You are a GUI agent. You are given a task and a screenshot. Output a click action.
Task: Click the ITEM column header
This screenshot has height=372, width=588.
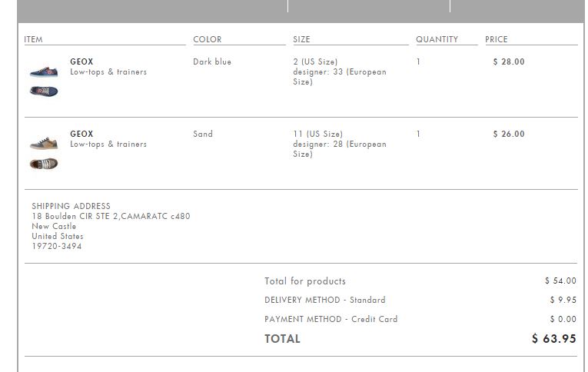[x=34, y=39]
